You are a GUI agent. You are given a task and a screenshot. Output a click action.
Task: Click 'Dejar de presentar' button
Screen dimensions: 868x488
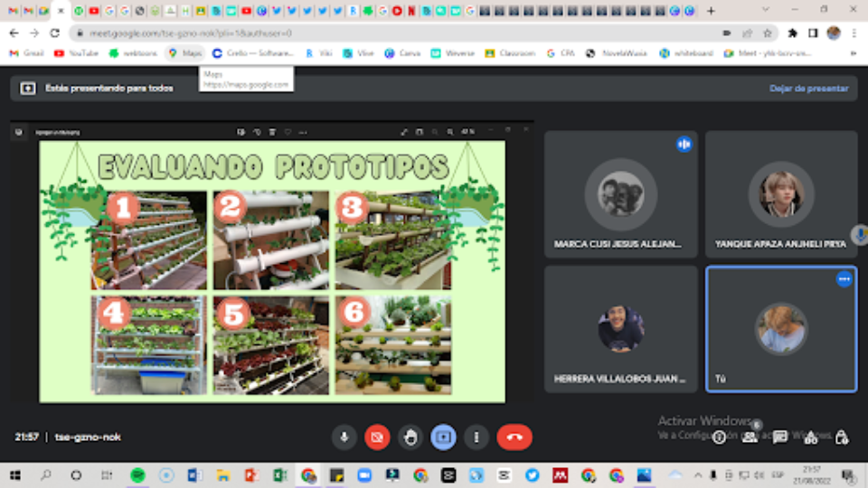tap(808, 89)
